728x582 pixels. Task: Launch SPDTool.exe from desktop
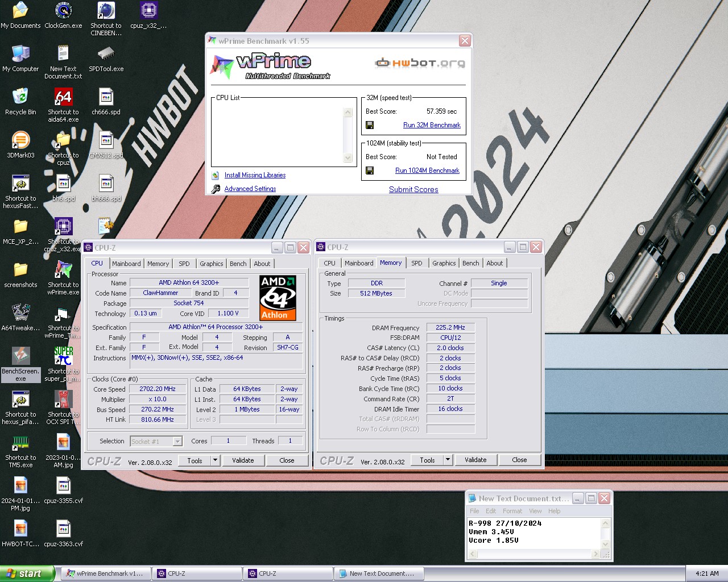point(106,59)
